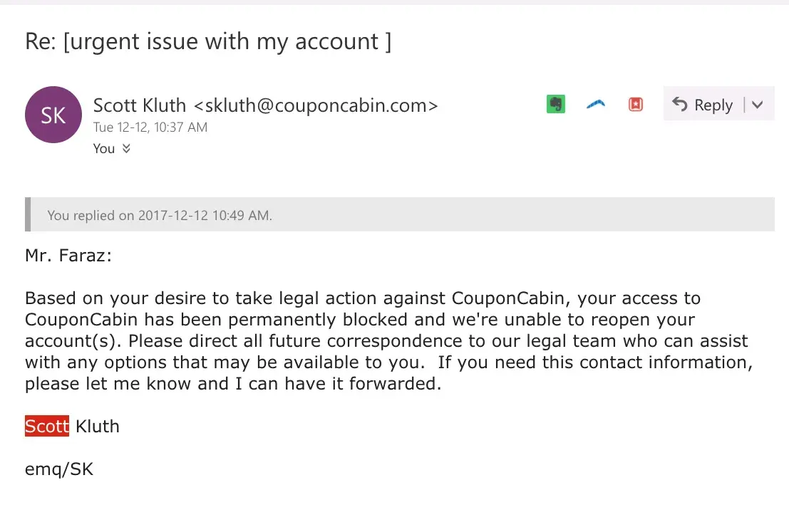Click the skluth@couponcabin.com email address
This screenshot has width=789, height=532.
click(x=316, y=105)
